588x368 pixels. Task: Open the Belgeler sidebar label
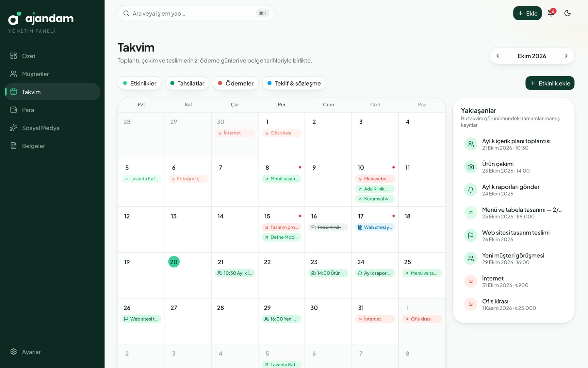34,146
